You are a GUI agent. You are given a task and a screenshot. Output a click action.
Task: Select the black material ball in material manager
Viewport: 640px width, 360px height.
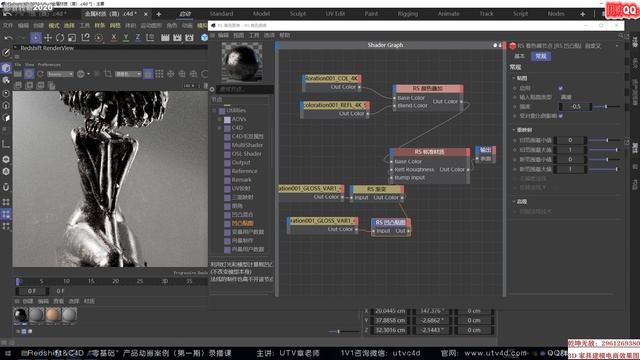click(x=20, y=316)
